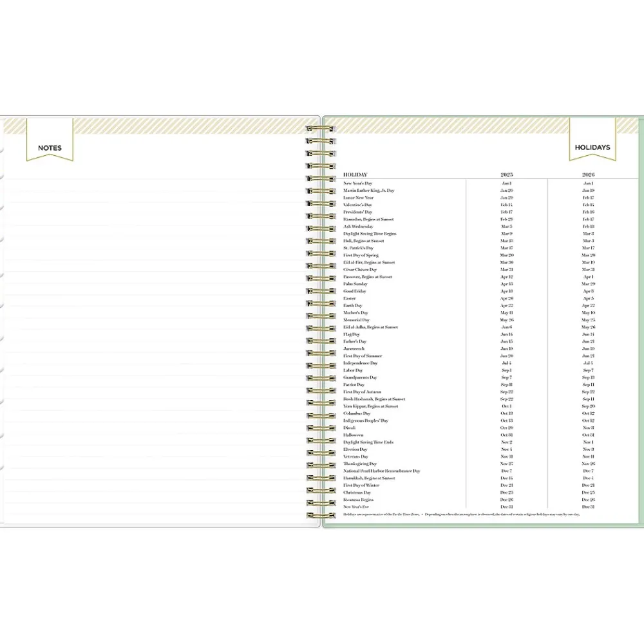The image size is (644, 644).
Task: Click the HOLIDAY column heading
Action: [x=355, y=175]
